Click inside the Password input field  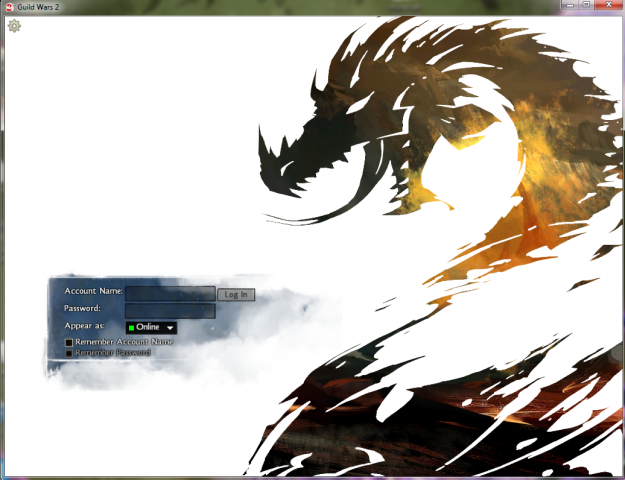click(170, 311)
